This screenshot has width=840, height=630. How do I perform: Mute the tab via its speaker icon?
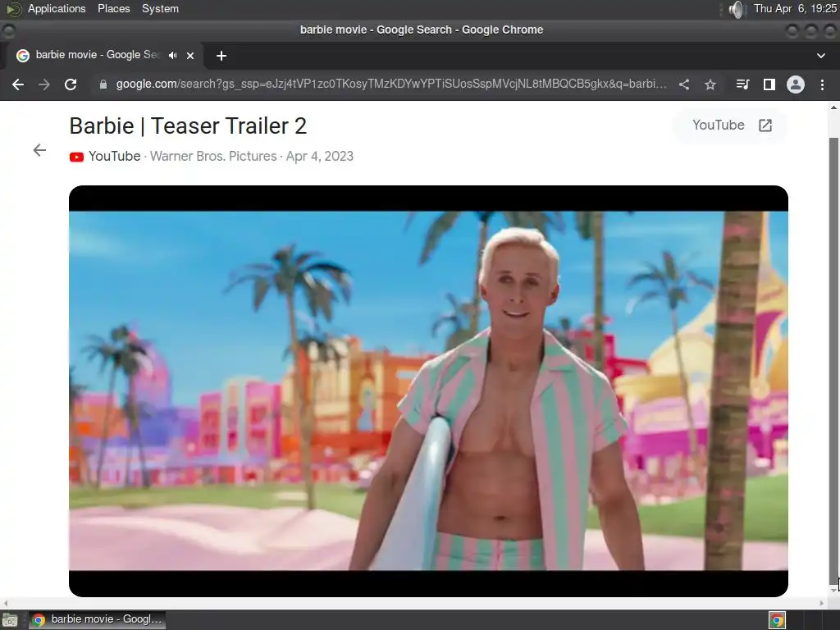click(x=172, y=55)
